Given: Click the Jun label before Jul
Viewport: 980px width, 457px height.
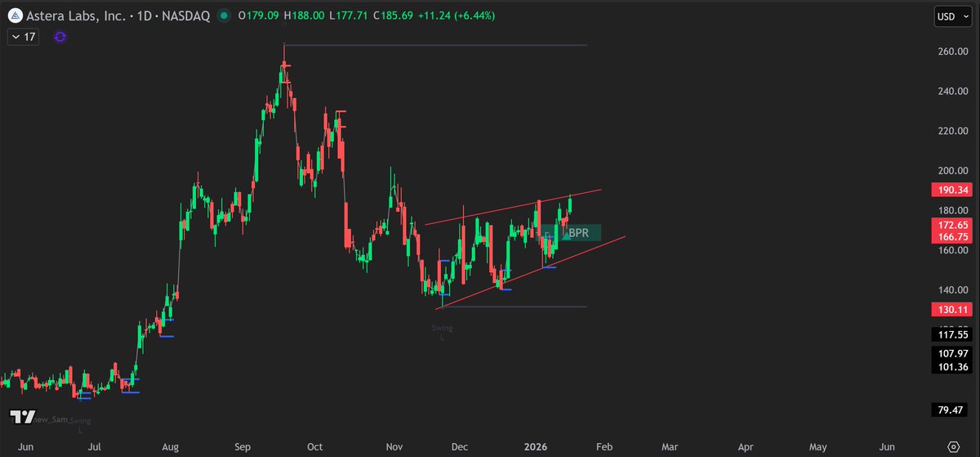Looking at the screenshot, I should coord(24,447).
